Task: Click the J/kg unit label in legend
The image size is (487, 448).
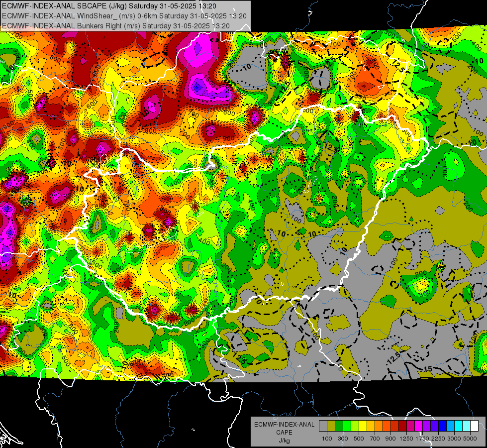Action: (284, 441)
